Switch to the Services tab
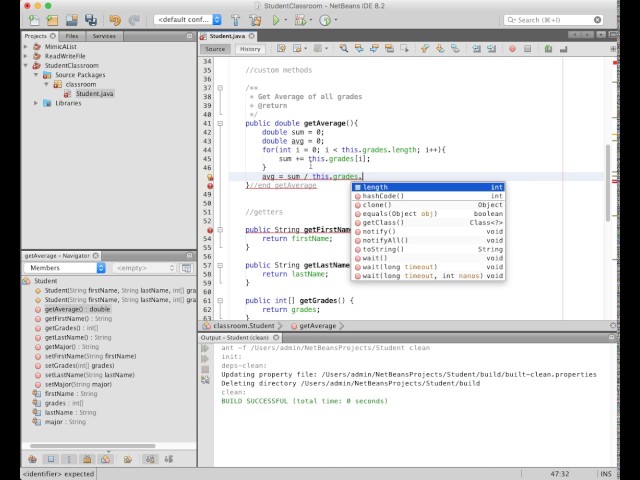 pyautogui.click(x=104, y=36)
